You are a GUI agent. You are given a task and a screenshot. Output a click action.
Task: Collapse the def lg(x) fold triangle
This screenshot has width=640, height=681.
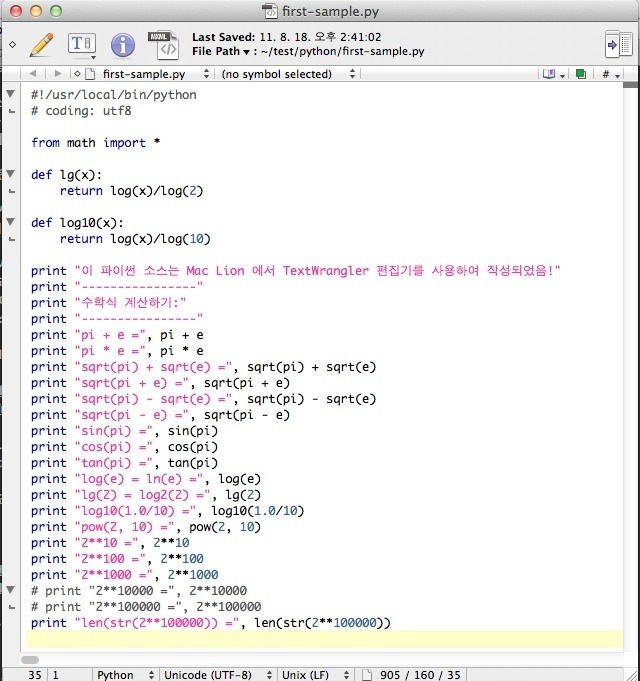(11, 174)
